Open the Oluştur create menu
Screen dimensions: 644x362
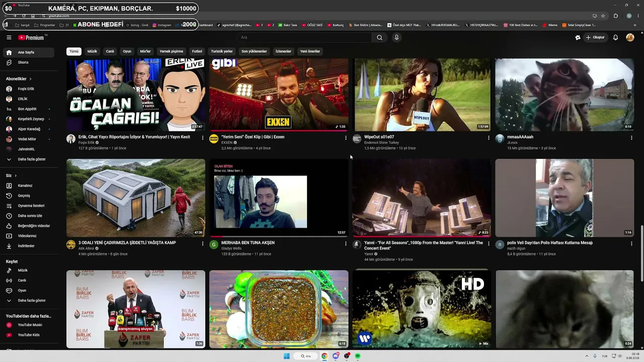point(595,37)
